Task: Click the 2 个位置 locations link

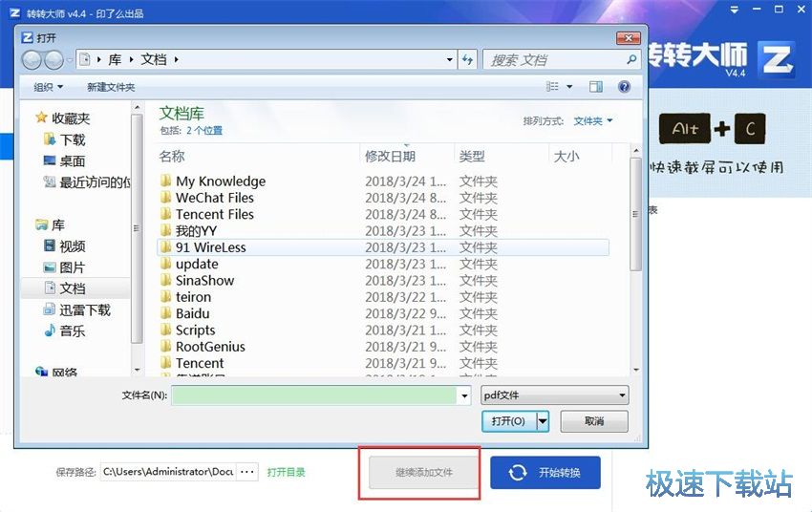Action: pyautogui.click(x=204, y=131)
